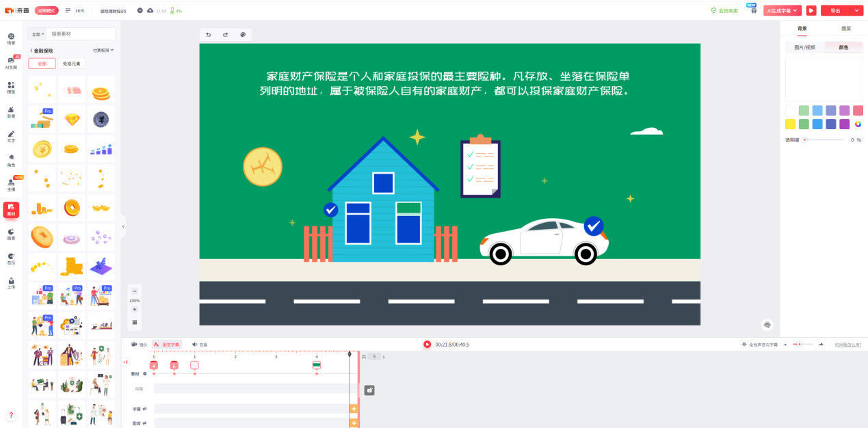Image resolution: width=868 pixels, height=428 pixels.
Task: Select the 免抠元素 filter option
Action: click(x=71, y=64)
